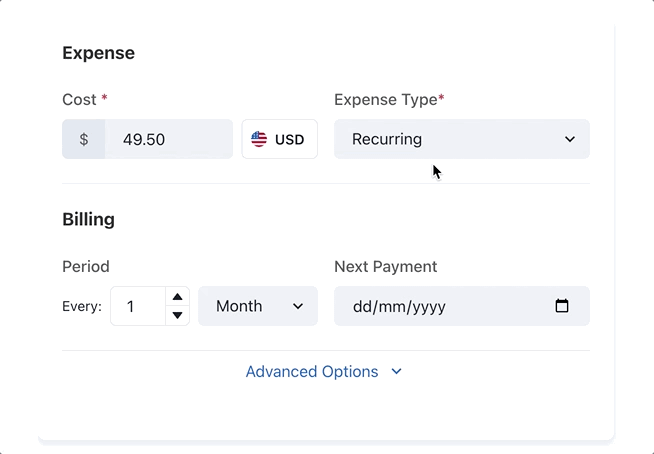654x454 pixels.
Task: Click the Expense Type label
Action: click(x=386, y=100)
